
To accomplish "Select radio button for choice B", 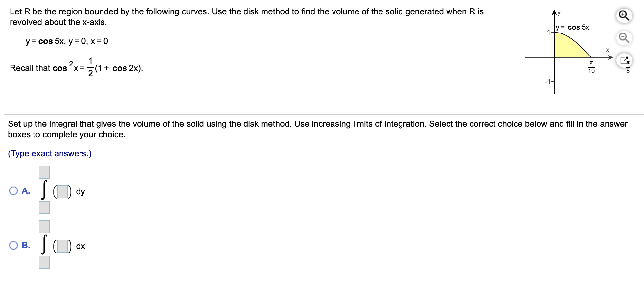I will tap(13, 245).
